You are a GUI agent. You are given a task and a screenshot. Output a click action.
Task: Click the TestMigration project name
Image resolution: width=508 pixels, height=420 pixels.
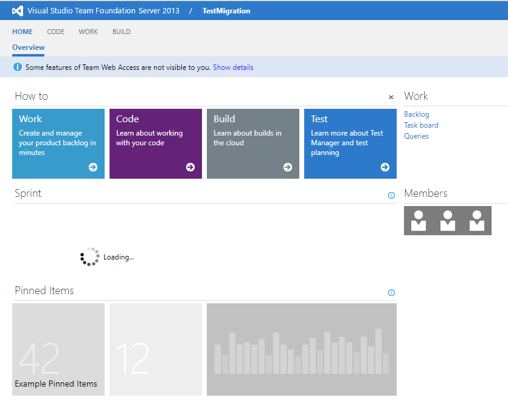(x=226, y=11)
